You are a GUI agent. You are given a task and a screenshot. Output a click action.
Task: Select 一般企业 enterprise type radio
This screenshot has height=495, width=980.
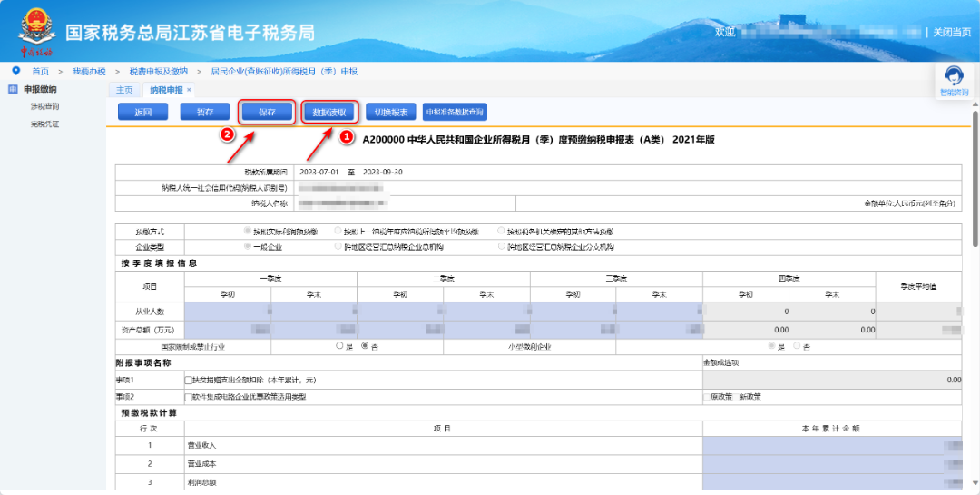[248, 246]
